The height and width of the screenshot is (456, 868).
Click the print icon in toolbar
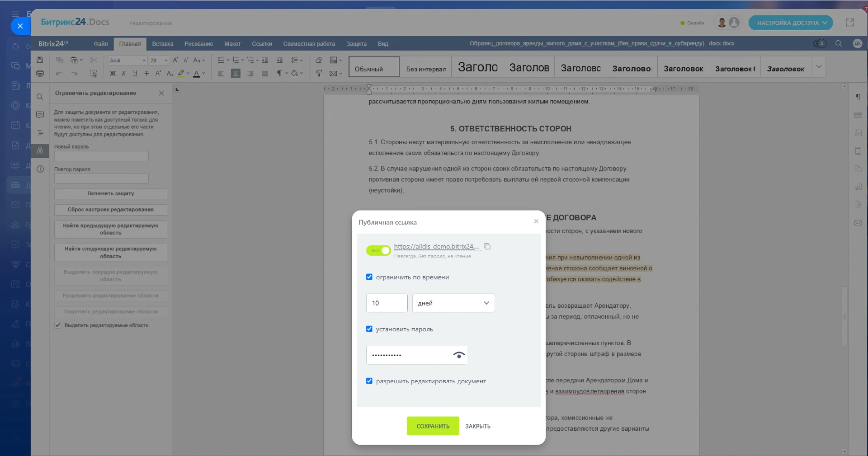[x=40, y=73]
